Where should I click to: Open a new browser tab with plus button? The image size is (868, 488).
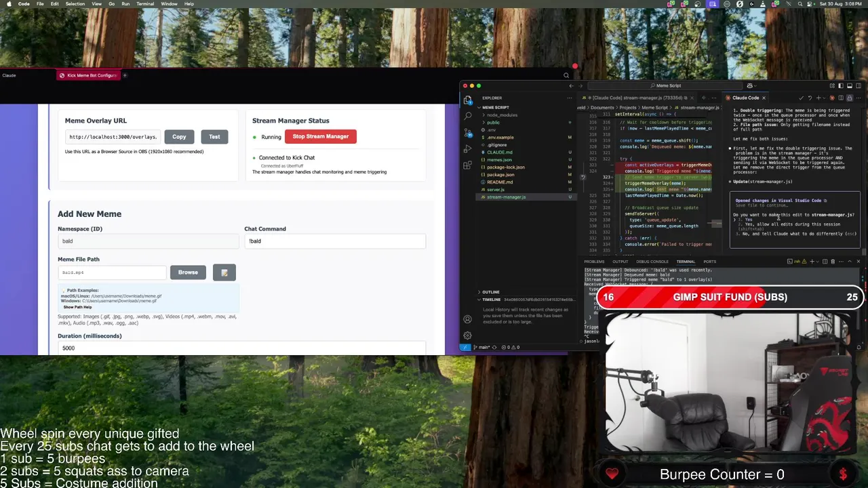click(125, 75)
